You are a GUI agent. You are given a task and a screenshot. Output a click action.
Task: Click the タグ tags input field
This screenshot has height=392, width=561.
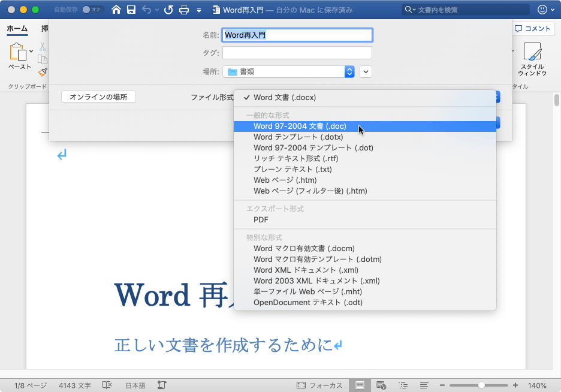(x=297, y=53)
